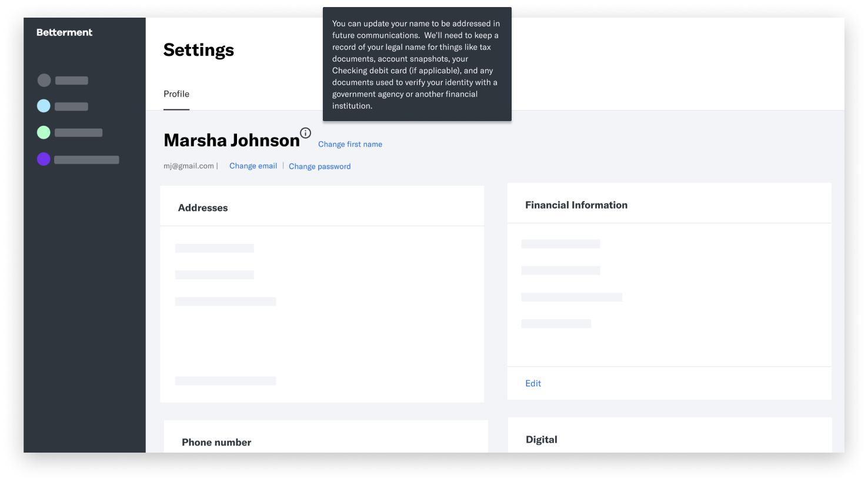Image resolution: width=868 pixels, height=482 pixels.
Task: Open the Profile tab
Action: [x=176, y=94]
